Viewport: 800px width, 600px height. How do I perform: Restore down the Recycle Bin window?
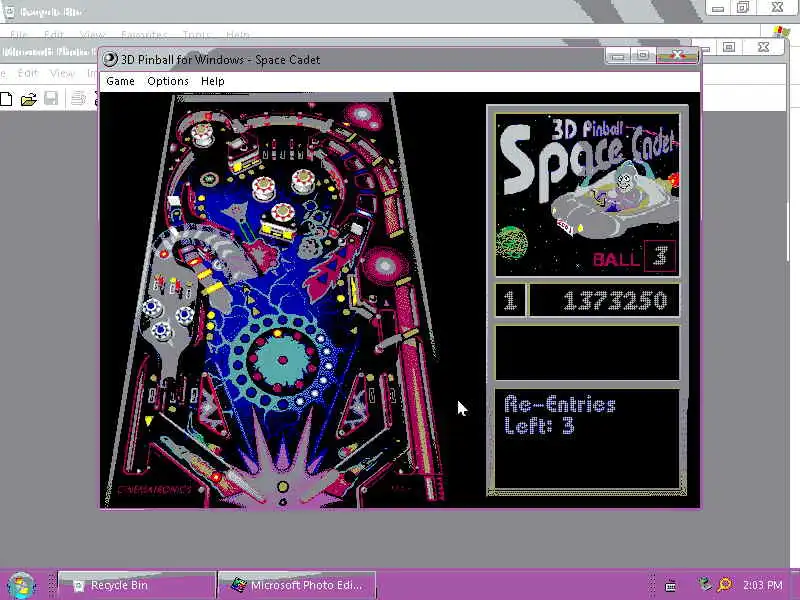743,8
